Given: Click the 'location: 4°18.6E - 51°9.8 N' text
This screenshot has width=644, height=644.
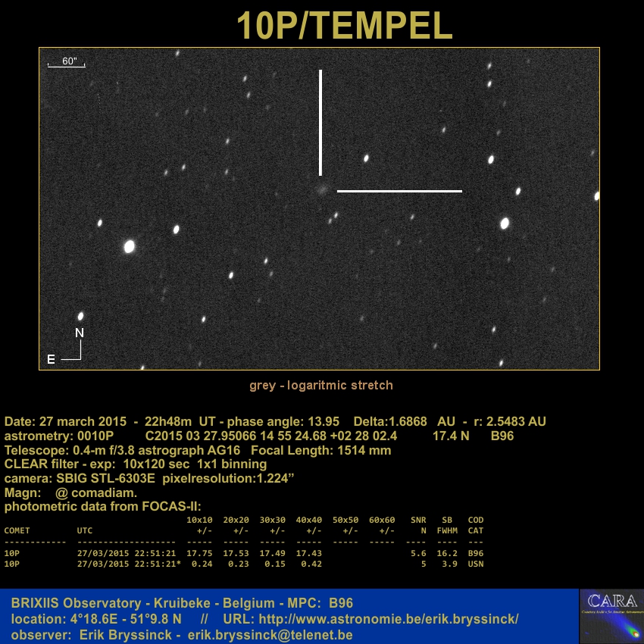Looking at the screenshot, I should [x=96, y=619].
